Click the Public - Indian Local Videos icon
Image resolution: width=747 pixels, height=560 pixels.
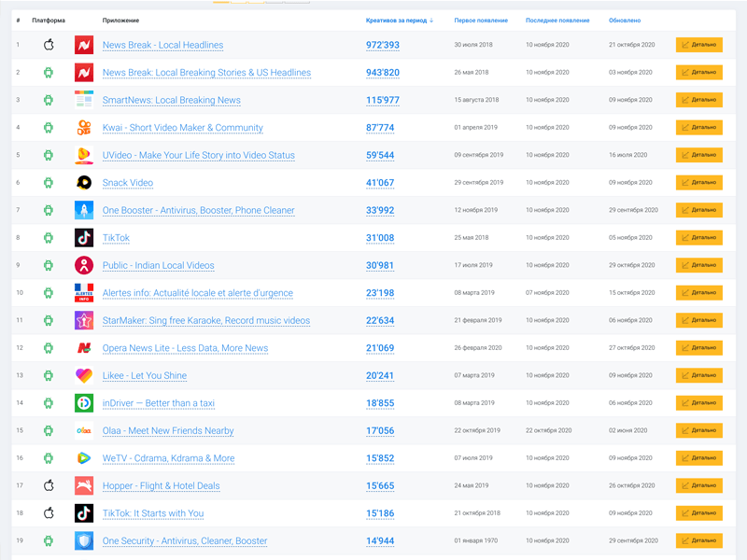[84, 265]
